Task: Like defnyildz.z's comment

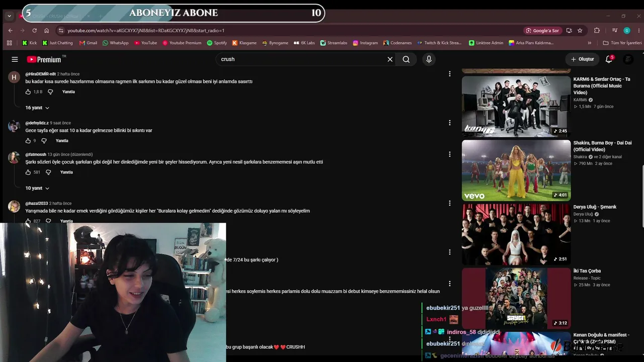Action: 28,141
